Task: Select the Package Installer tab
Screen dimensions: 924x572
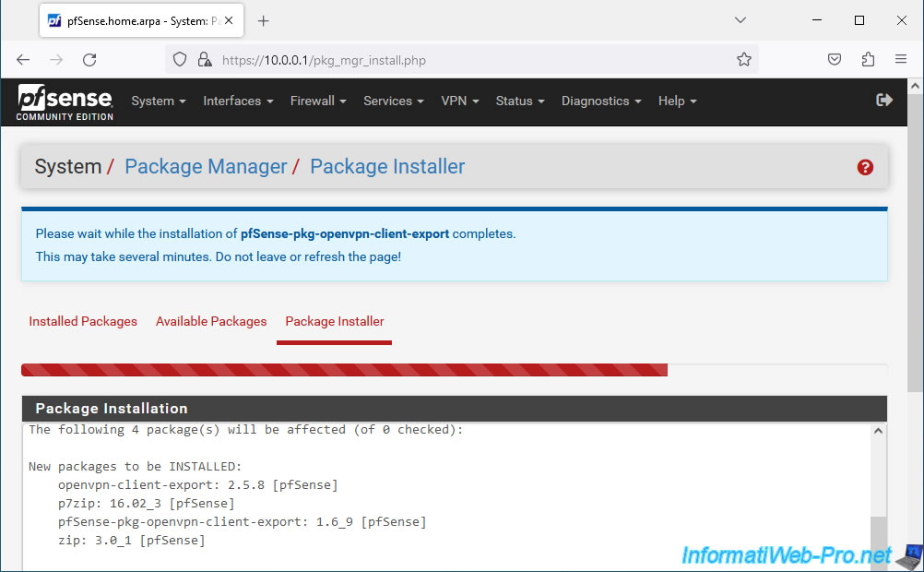Action: coord(335,321)
